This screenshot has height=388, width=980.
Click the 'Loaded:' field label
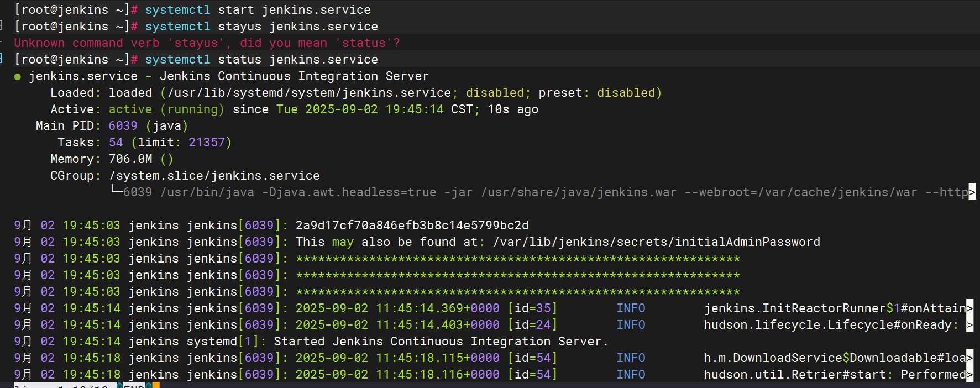tap(76, 93)
